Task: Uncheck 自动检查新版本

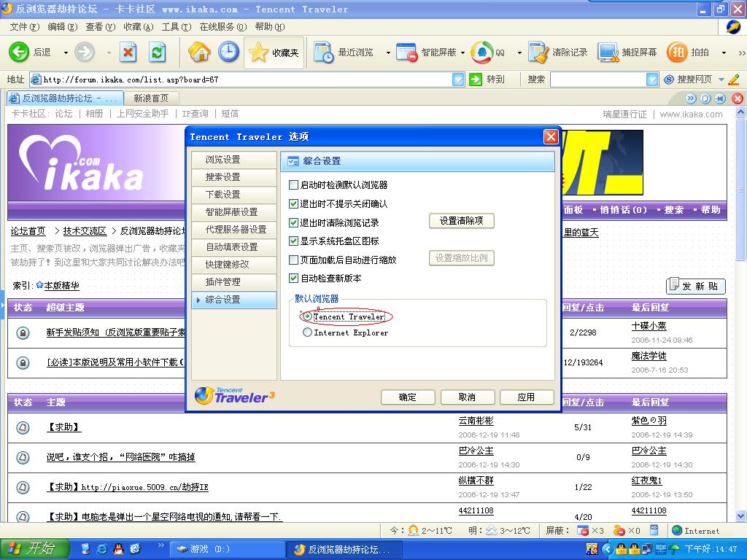Action: 294,278
